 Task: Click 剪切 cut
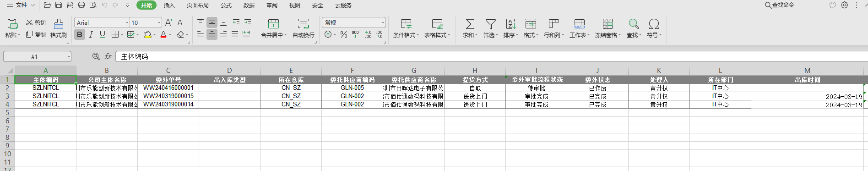[x=36, y=22]
